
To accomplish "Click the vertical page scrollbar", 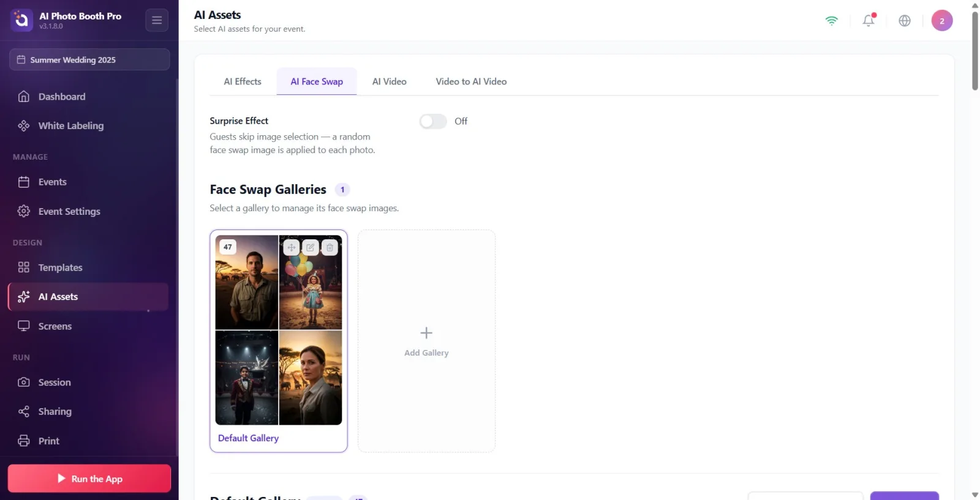I will click(x=975, y=50).
